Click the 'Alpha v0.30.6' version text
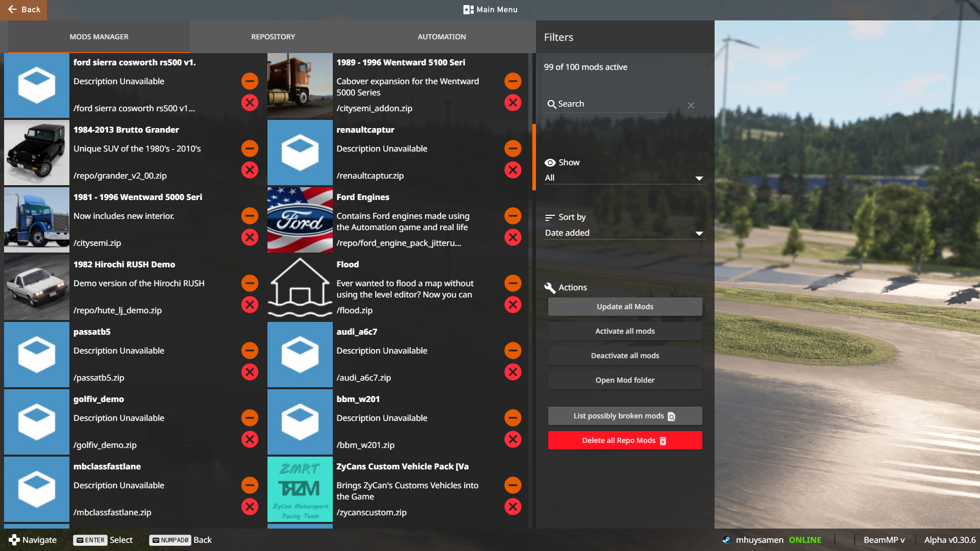Screen dimensions: 980x551 pos(950,540)
